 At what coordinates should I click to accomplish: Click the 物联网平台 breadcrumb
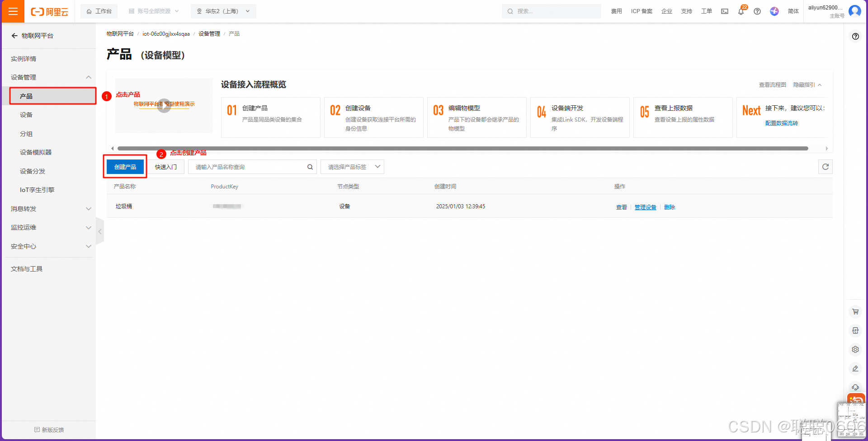coord(120,34)
